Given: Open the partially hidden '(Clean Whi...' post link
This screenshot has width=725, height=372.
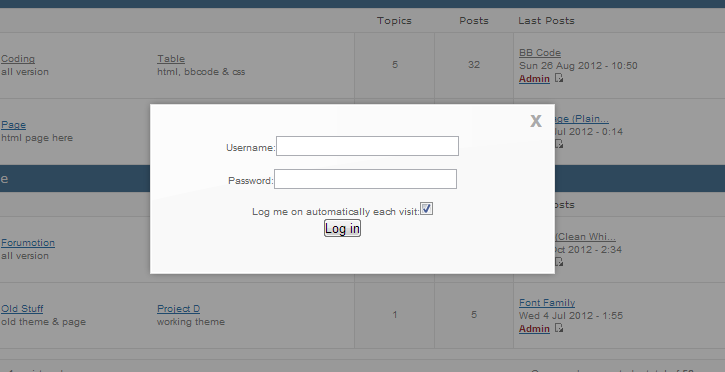Looking at the screenshot, I should [x=585, y=237].
